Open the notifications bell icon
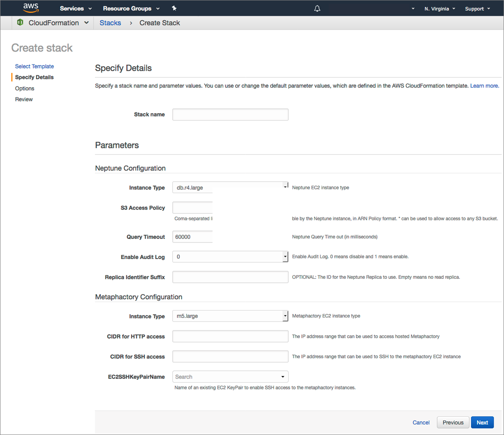 pos(317,8)
